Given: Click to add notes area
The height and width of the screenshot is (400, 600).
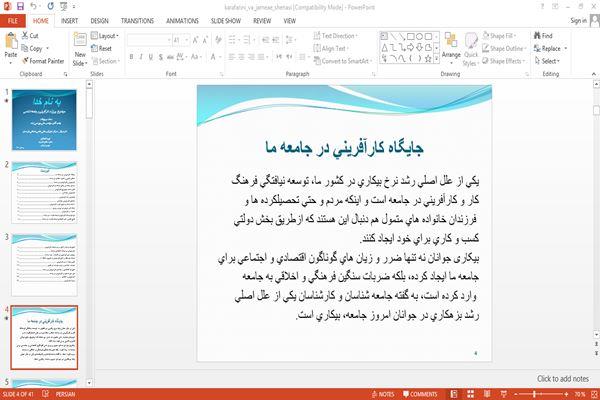Looking at the screenshot, I should [x=562, y=379].
